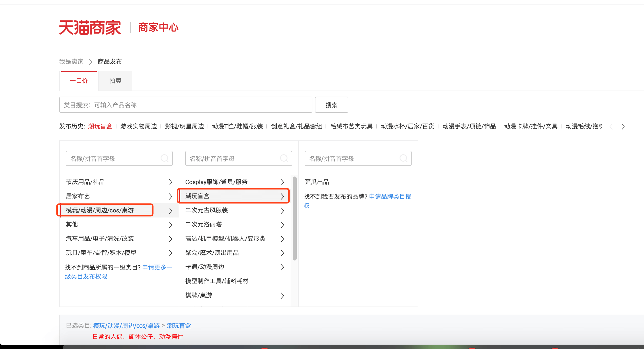
Task: Click search icon in second category column
Action: 284,159
